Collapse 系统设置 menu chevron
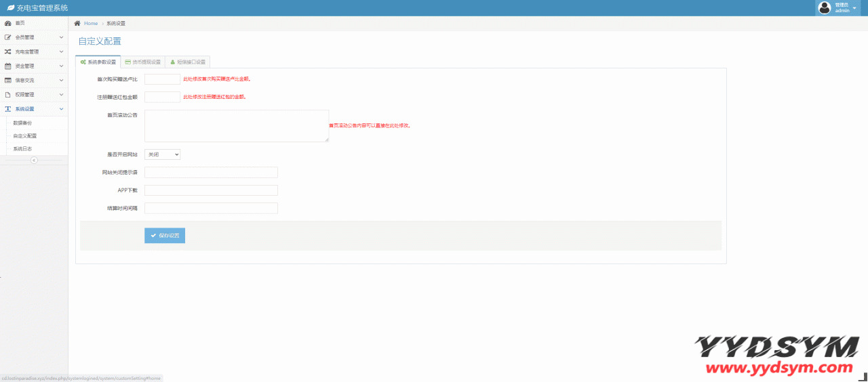Image resolution: width=868 pixels, height=382 pixels. [61, 108]
